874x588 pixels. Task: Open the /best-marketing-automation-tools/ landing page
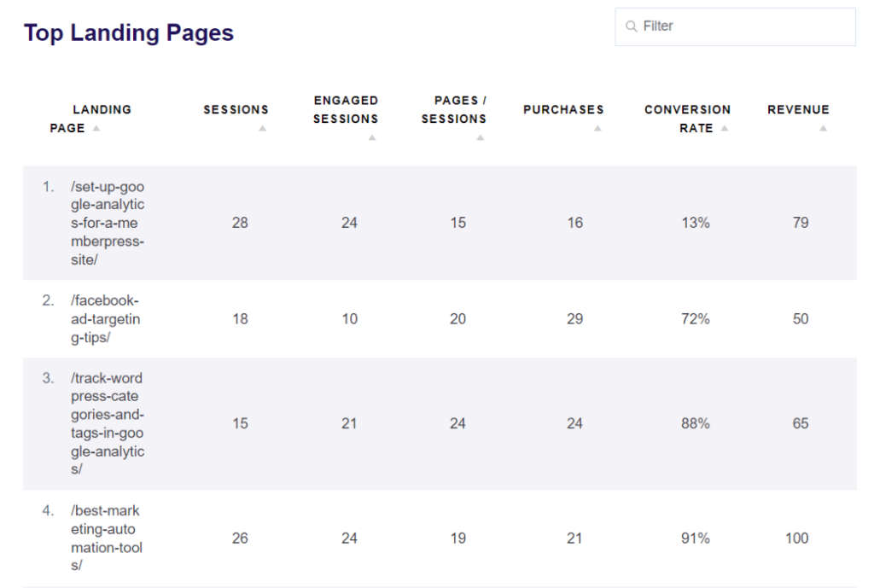click(x=104, y=538)
